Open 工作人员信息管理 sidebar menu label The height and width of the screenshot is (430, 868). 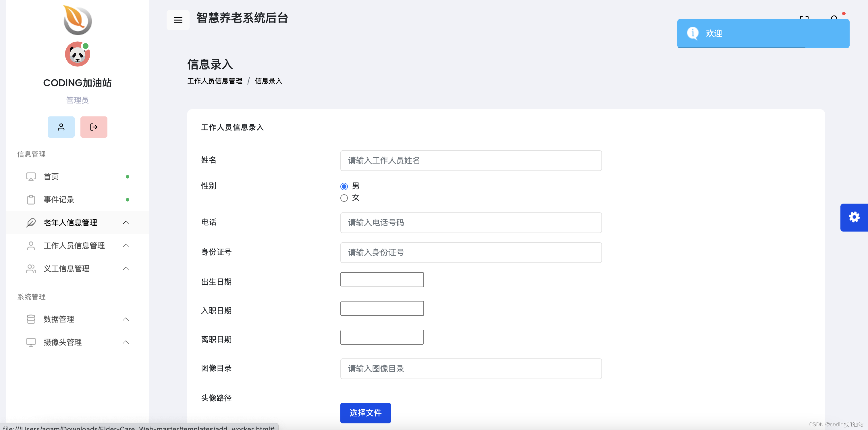point(74,245)
